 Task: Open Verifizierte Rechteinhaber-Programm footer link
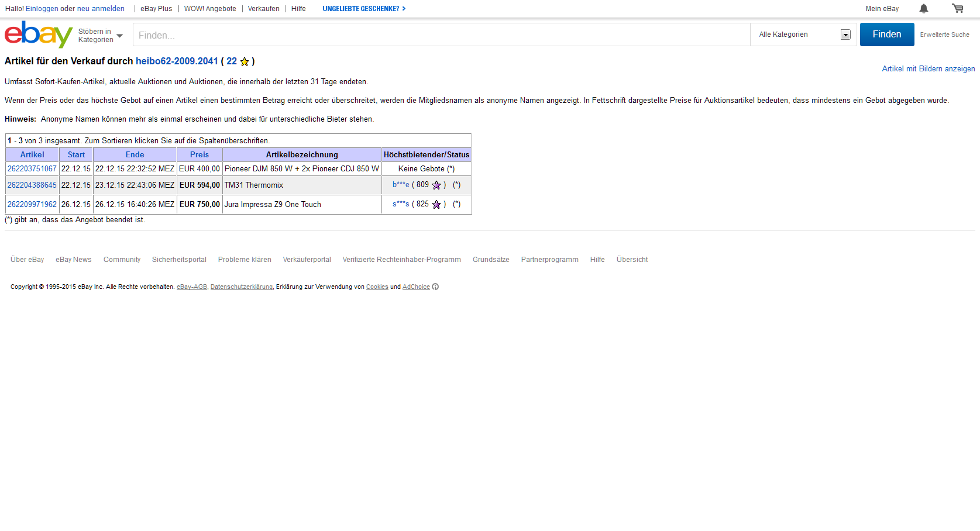pos(402,260)
